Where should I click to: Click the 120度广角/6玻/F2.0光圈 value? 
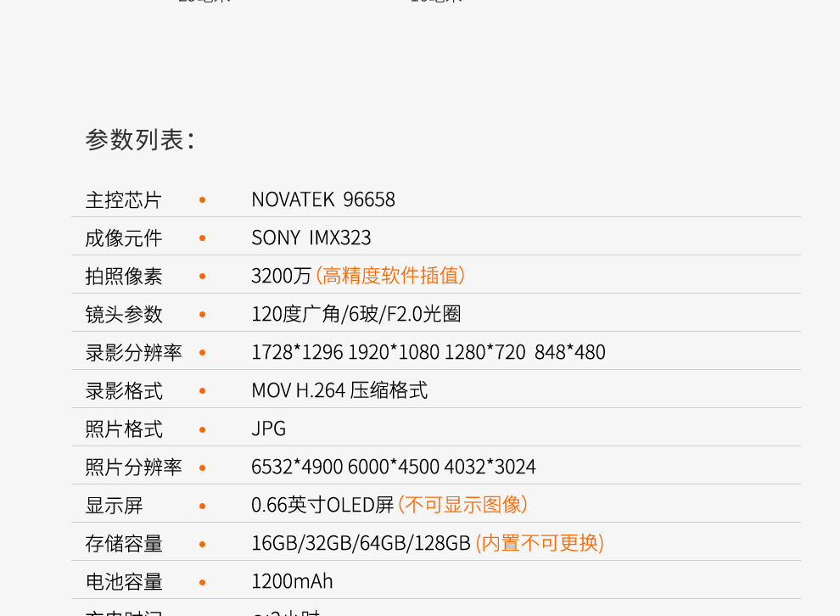click(356, 314)
